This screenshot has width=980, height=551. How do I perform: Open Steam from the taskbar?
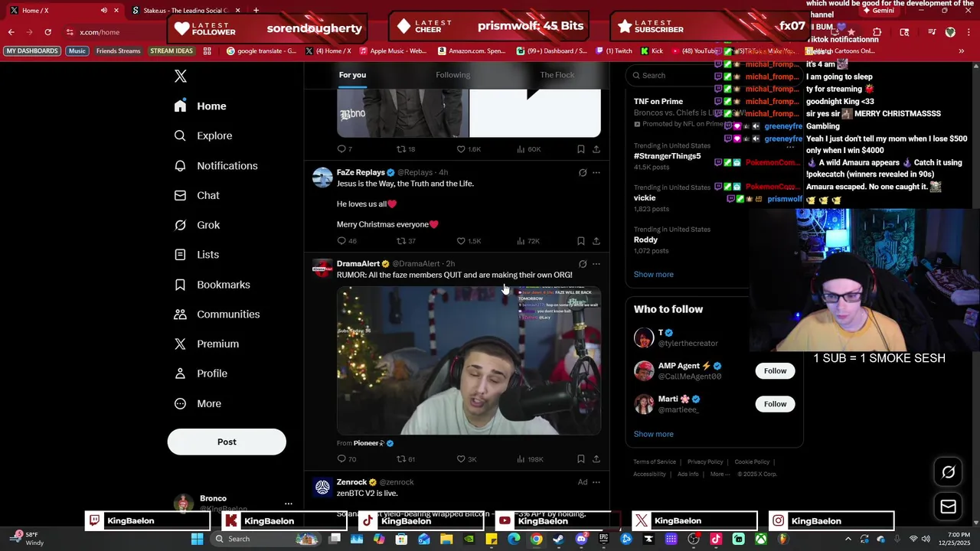pyautogui.click(x=559, y=539)
